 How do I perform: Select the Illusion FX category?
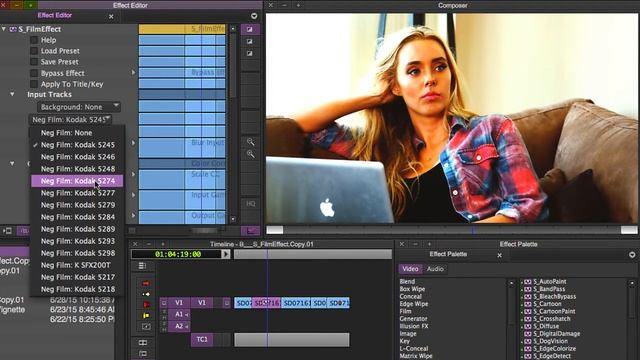click(413, 326)
